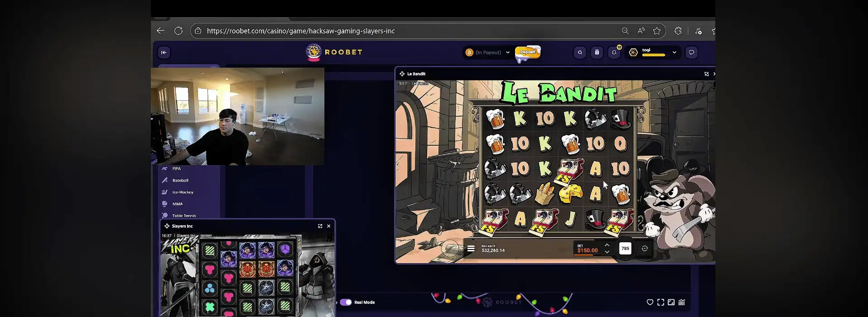Collapse the Roobet sidebar

tap(164, 52)
